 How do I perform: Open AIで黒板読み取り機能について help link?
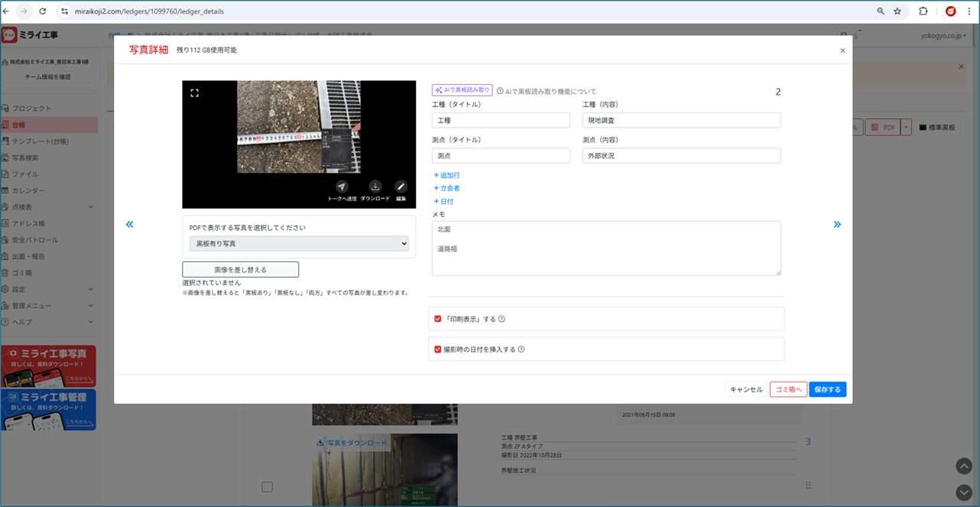[x=546, y=92]
